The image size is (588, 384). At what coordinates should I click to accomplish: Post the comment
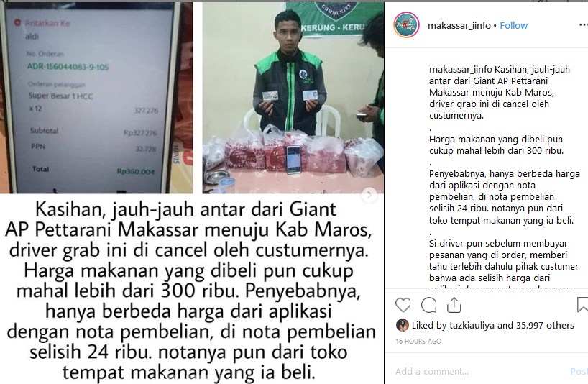pyautogui.click(x=579, y=371)
